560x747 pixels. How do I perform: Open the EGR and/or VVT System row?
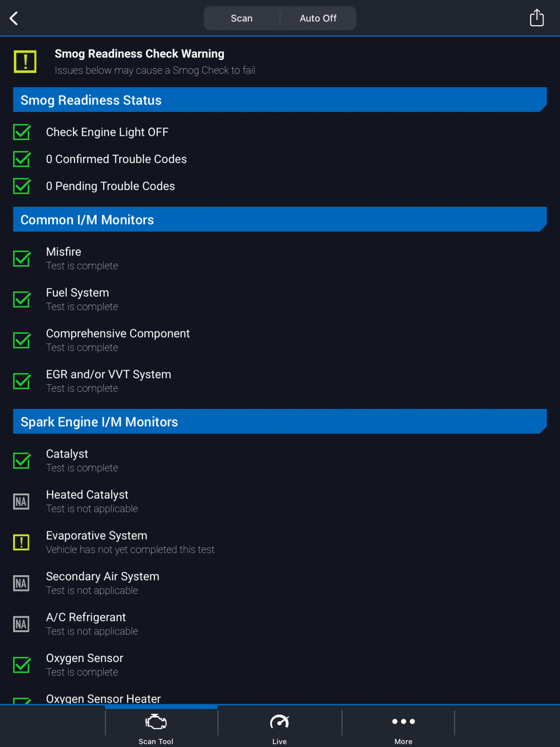coord(280,381)
